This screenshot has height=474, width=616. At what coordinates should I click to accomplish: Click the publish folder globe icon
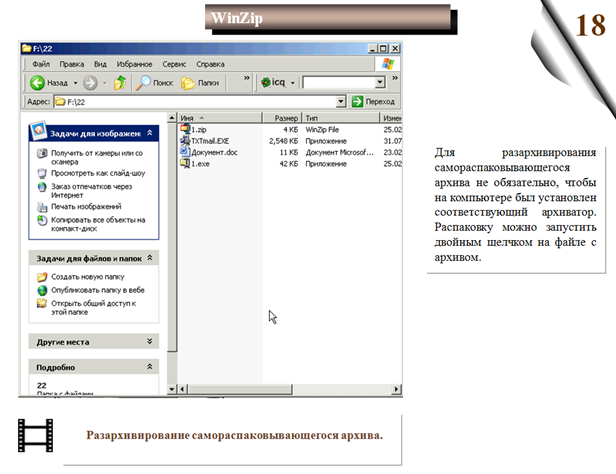42,290
